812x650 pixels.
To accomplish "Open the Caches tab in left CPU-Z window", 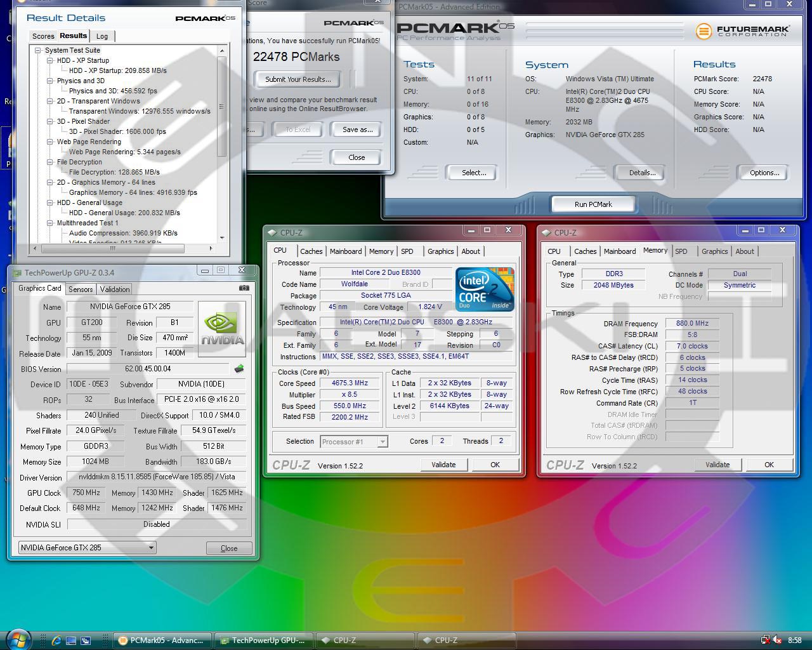I will tap(311, 251).
